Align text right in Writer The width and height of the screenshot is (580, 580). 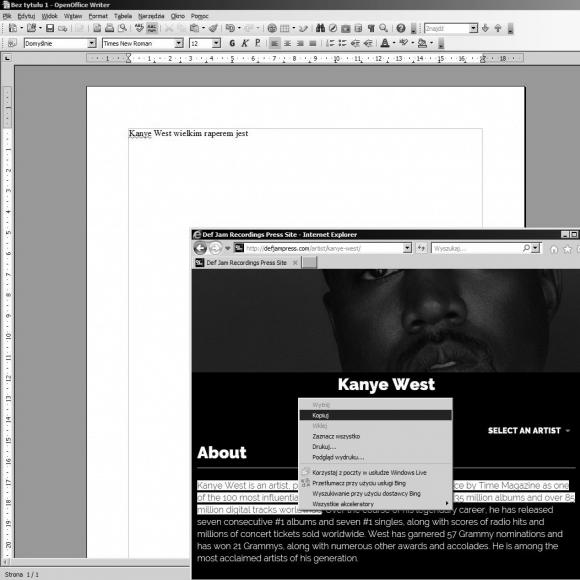300,43
